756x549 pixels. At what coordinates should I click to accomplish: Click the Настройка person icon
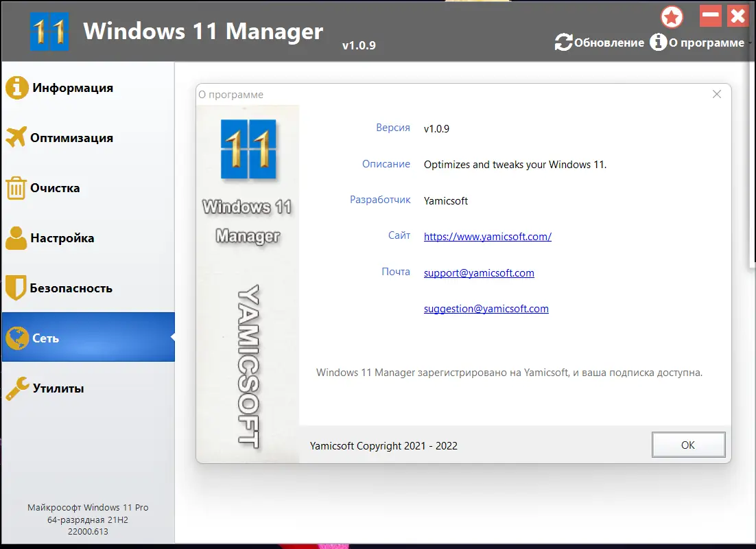(17, 237)
